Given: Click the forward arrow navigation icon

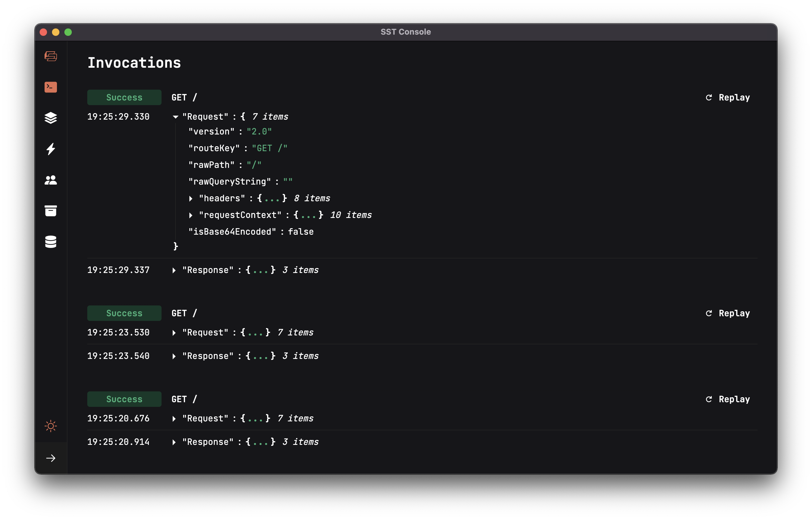Looking at the screenshot, I should (x=51, y=457).
